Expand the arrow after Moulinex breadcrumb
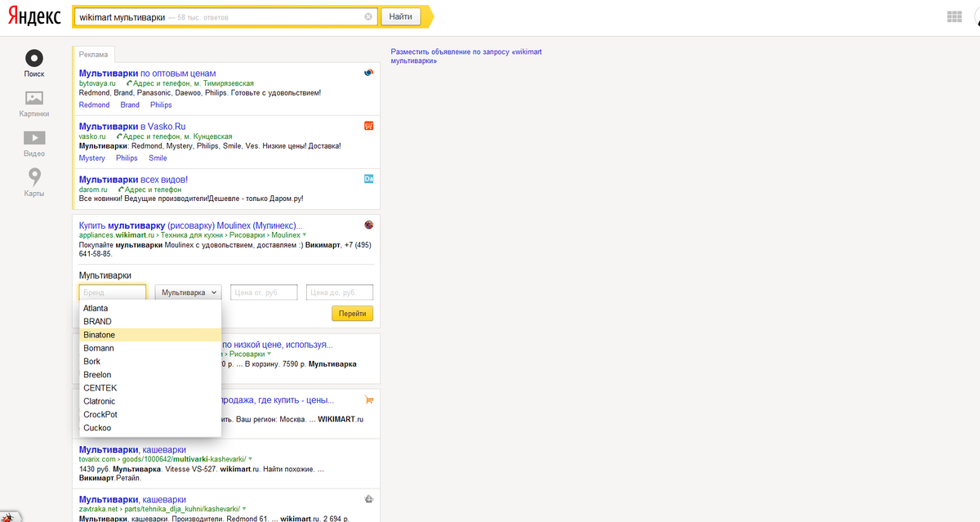 tap(305, 235)
